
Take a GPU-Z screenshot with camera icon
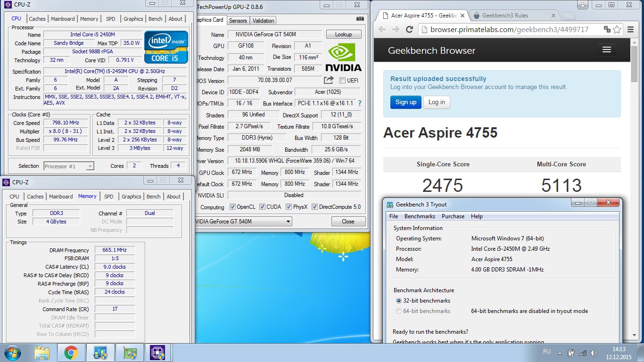(x=360, y=19)
